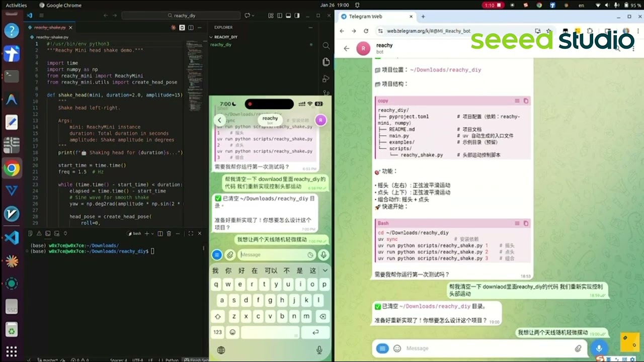Screen dimensions: 644x362
Task: Tap the phone voice message microphone button
Action: (x=324, y=255)
